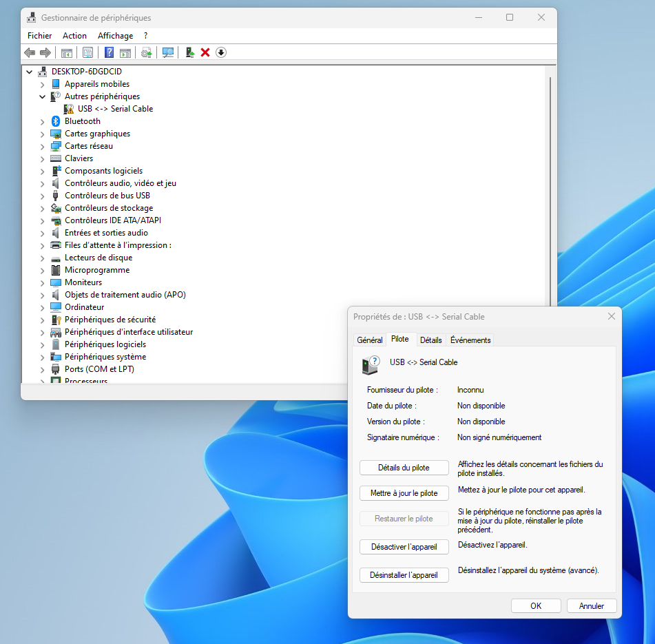Click the Bluetooth icon in the device tree

56,121
